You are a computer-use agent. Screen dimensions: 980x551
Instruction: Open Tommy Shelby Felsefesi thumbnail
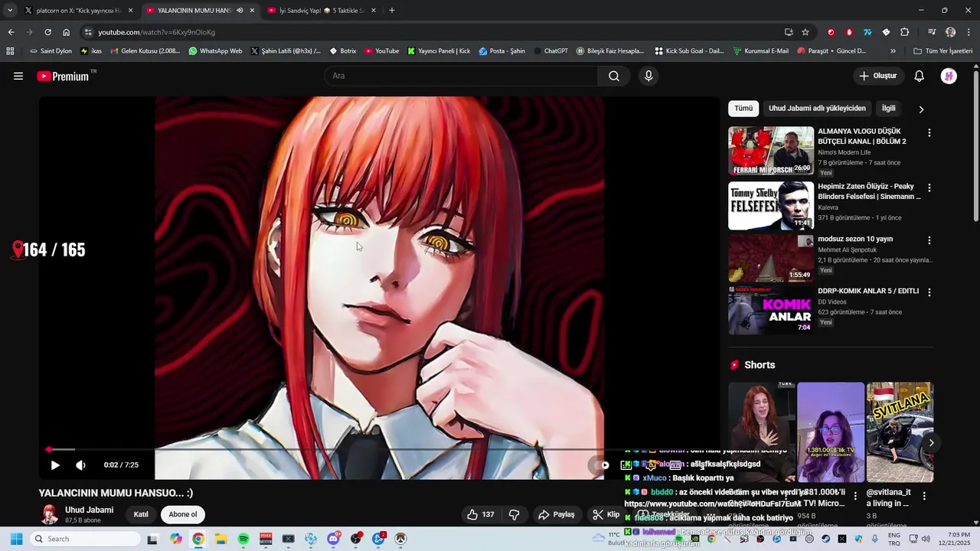pos(771,206)
